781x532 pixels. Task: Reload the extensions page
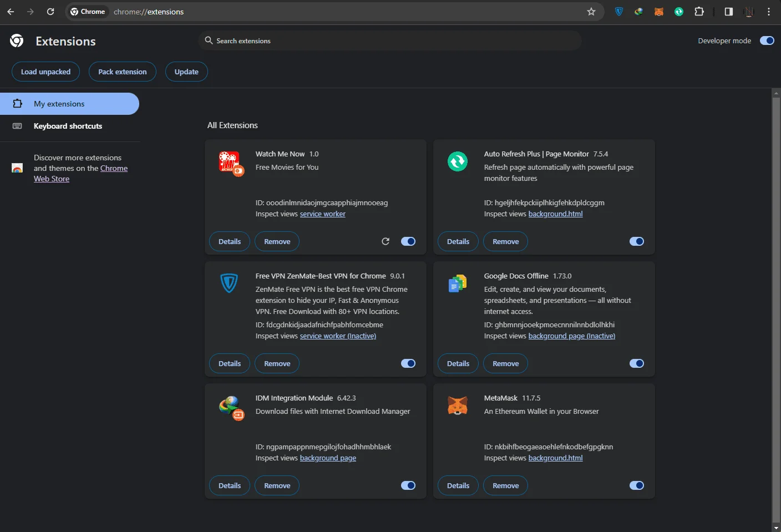(50, 12)
